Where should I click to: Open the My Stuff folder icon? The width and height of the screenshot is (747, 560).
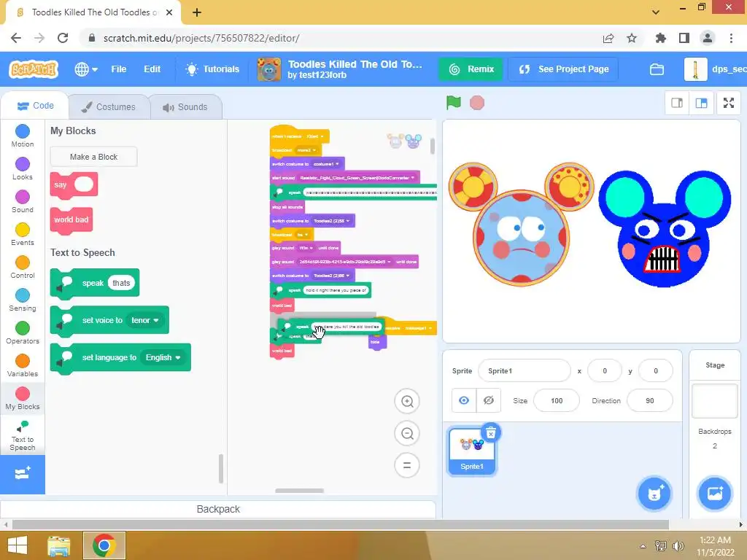click(657, 69)
